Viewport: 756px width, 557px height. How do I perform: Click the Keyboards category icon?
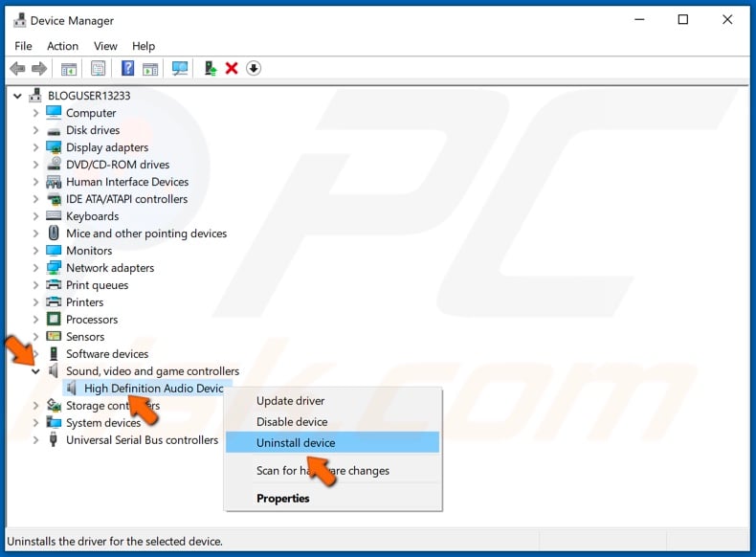54,215
